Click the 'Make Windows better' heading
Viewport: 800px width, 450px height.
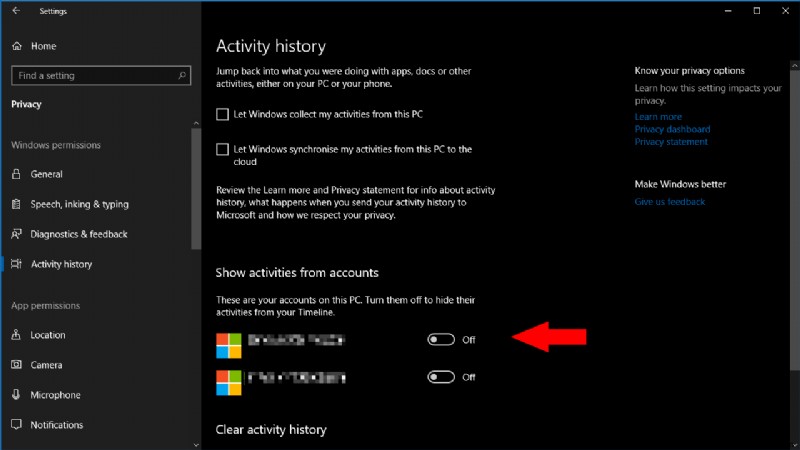[x=680, y=184]
